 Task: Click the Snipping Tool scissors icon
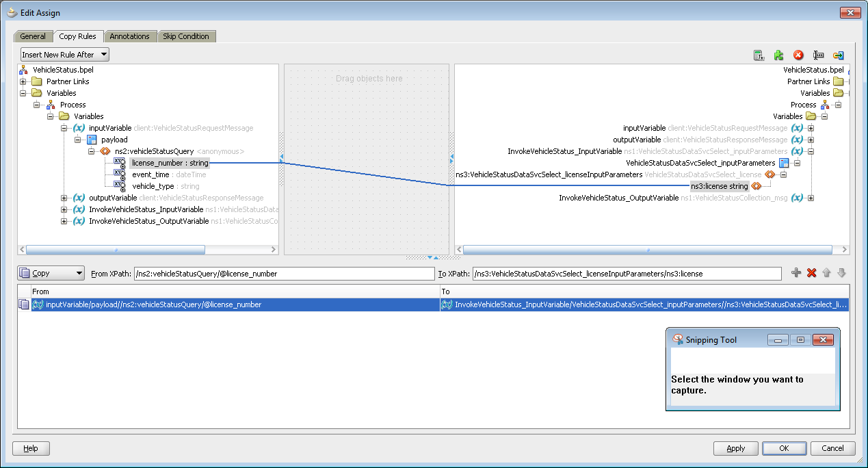[679, 339]
